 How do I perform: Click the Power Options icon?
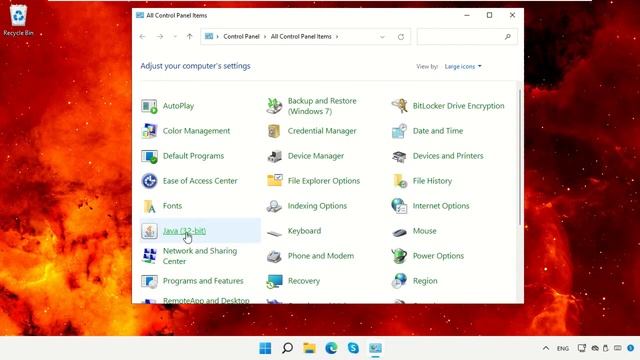399,256
